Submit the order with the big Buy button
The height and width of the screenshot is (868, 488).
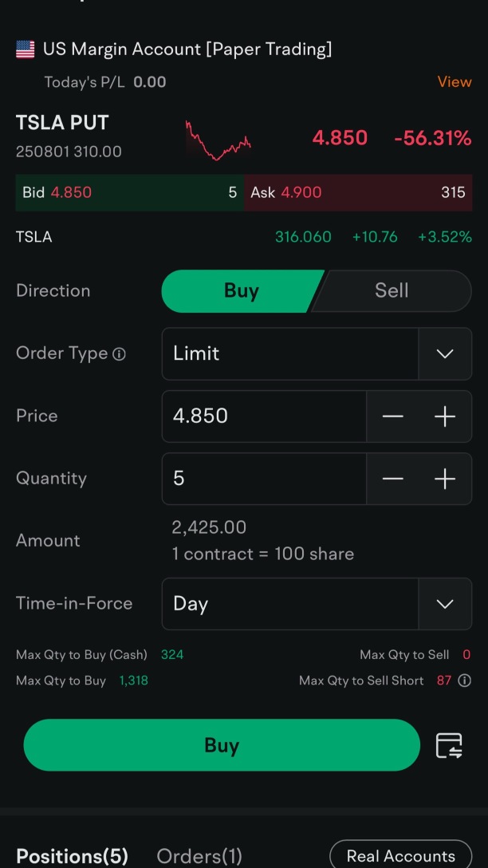tap(222, 745)
